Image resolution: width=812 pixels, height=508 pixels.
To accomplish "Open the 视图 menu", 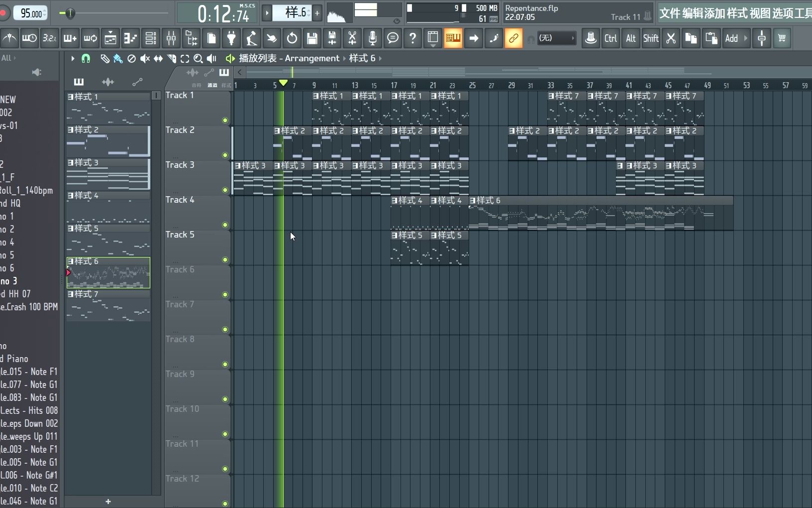I will click(x=760, y=13).
